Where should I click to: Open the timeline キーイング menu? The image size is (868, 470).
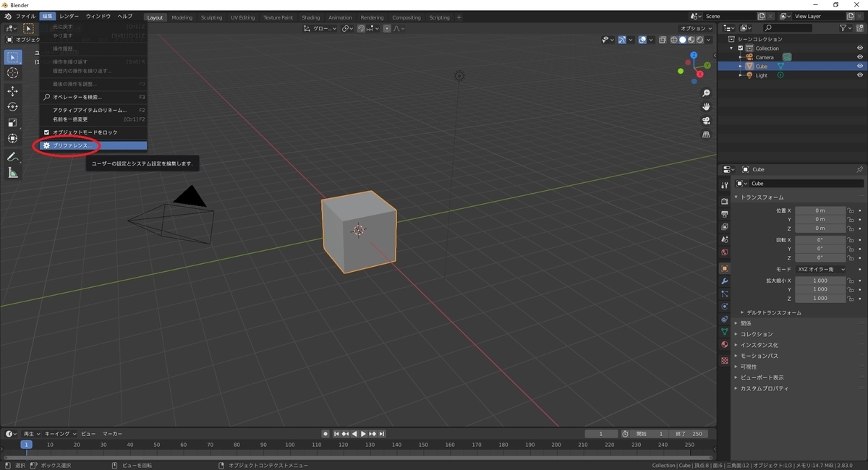click(59, 434)
